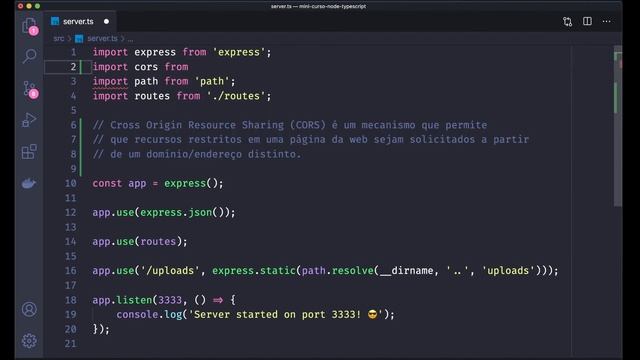Place cursor after 'from' on line 2
The width and height of the screenshot is (640, 360).
click(x=189, y=67)
